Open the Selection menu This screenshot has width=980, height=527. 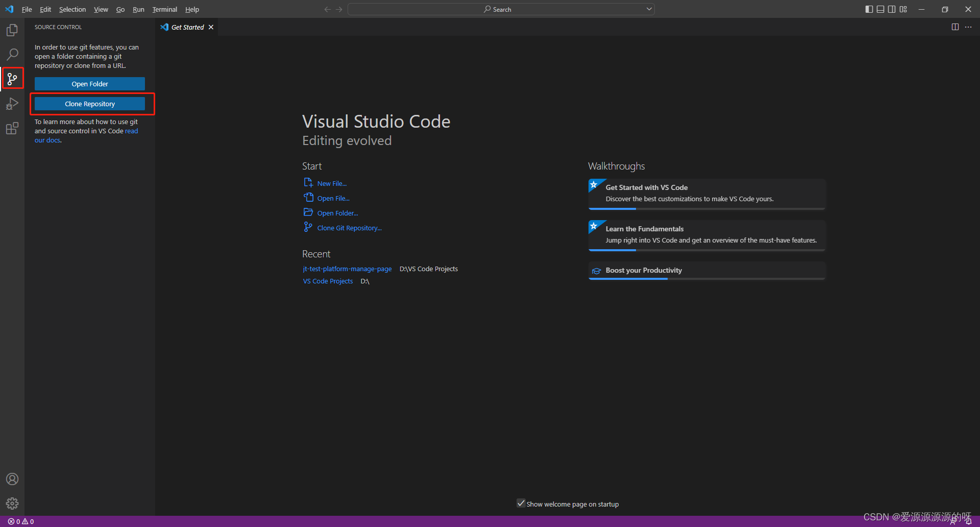pos(72,9)
